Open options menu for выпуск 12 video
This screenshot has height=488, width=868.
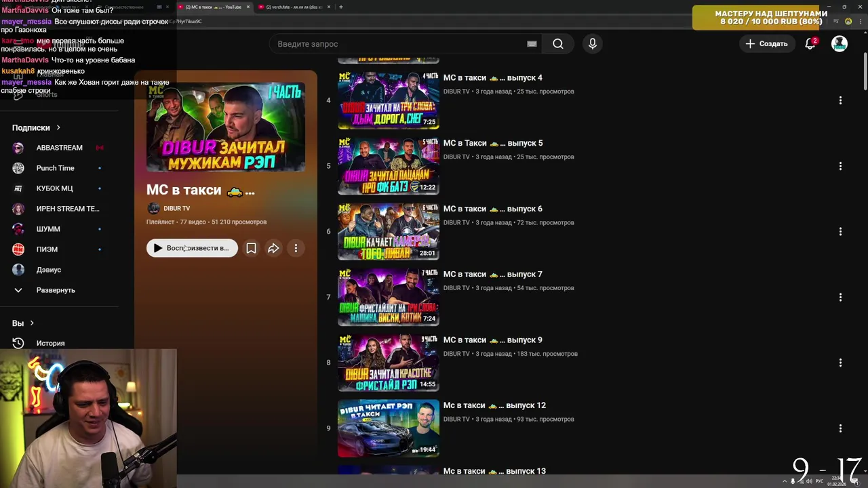pyautogui.click(x=840, y=428)
